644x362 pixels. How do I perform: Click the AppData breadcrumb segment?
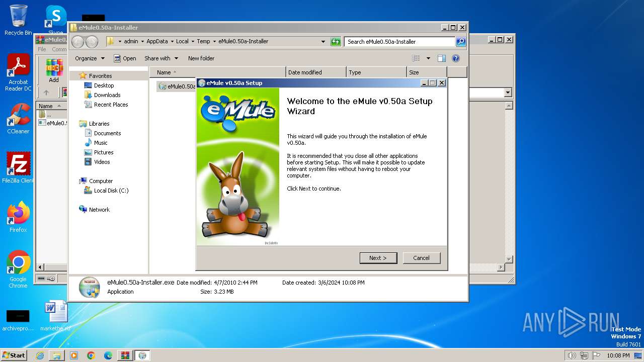point(157,42)
